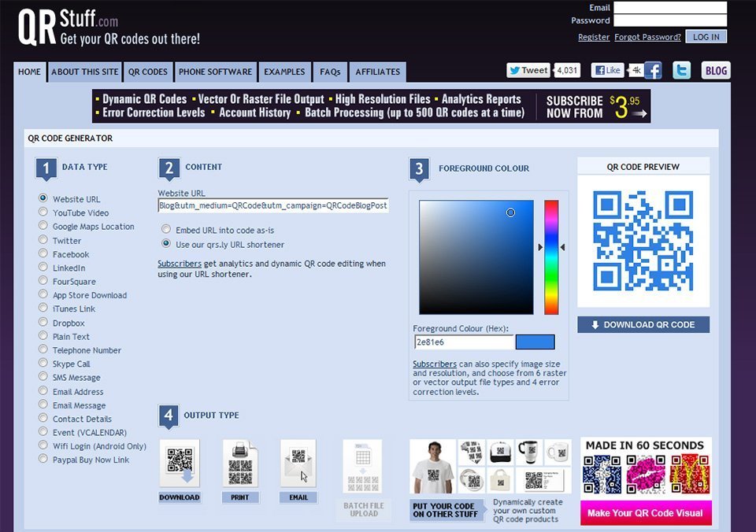756x532 pixels.
Task: Choose the Facebook data type radio
Action: point(43,253)
